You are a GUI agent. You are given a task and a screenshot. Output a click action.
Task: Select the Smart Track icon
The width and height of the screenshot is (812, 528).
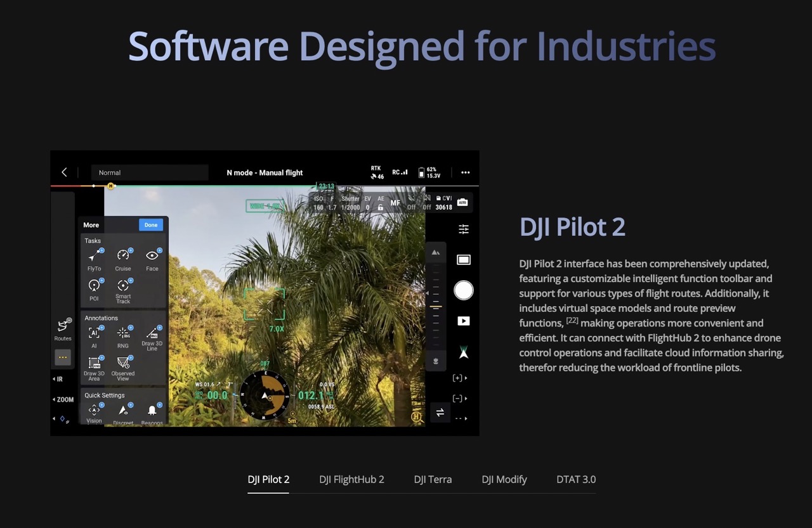pyautogui.click(x=123, y=285)
